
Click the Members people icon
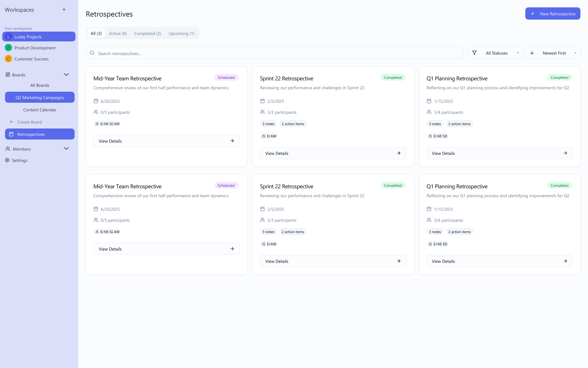point(7,149)
